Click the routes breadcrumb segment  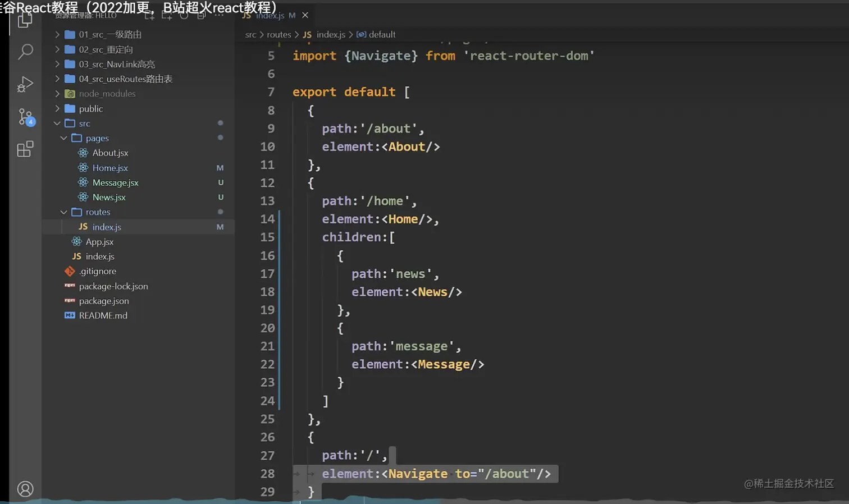click(279, 35)
